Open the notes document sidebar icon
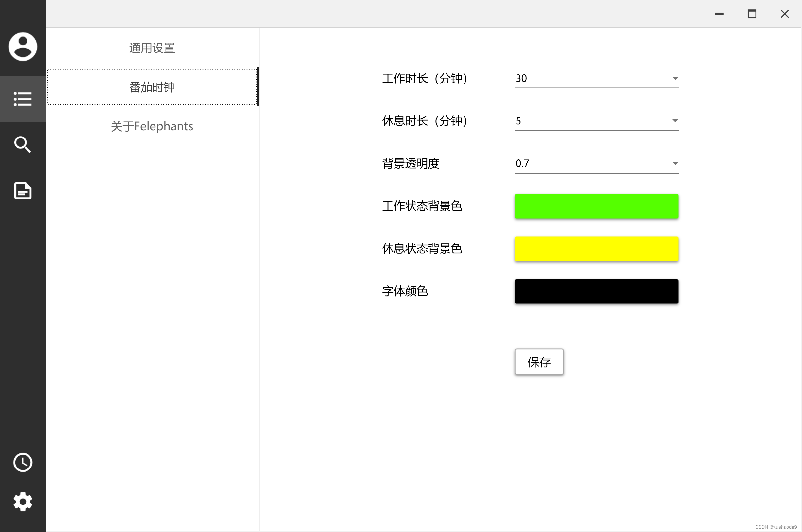Viewport: 802px width, 532px height. pos(23,190)
